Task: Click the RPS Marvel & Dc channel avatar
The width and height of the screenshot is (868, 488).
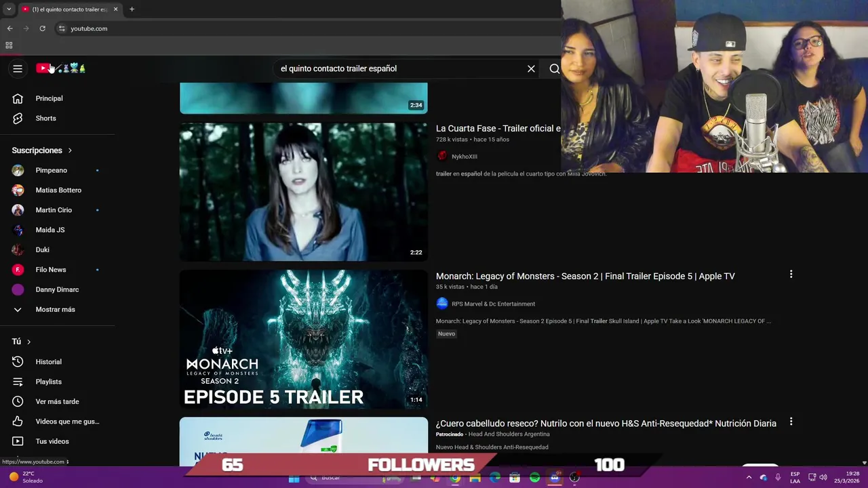Action: pos(442,304)
